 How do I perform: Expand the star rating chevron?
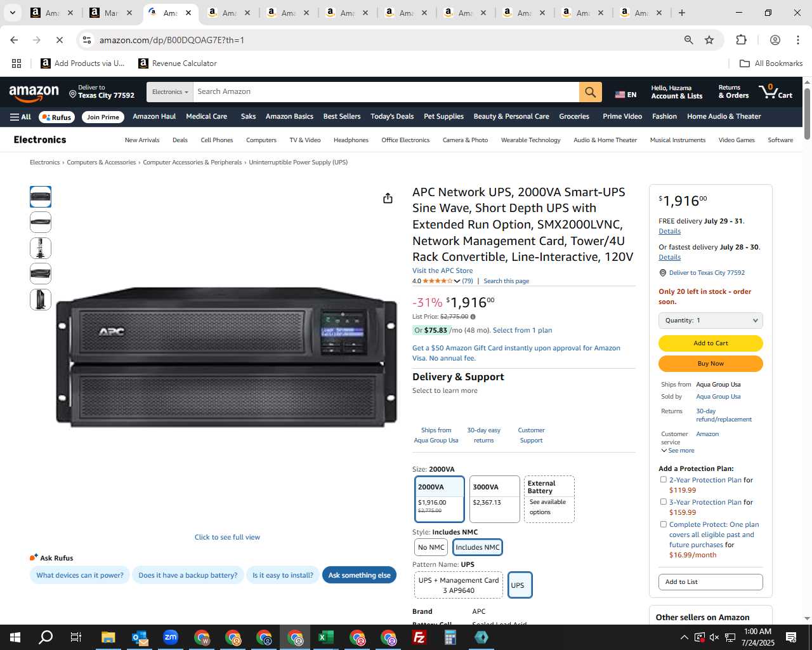[x=457, y=281]
